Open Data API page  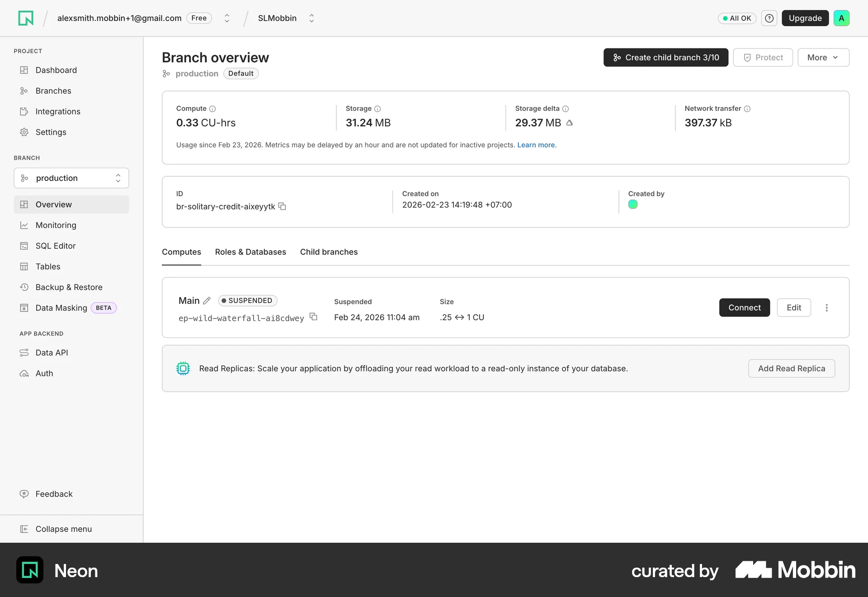(71, 353)
